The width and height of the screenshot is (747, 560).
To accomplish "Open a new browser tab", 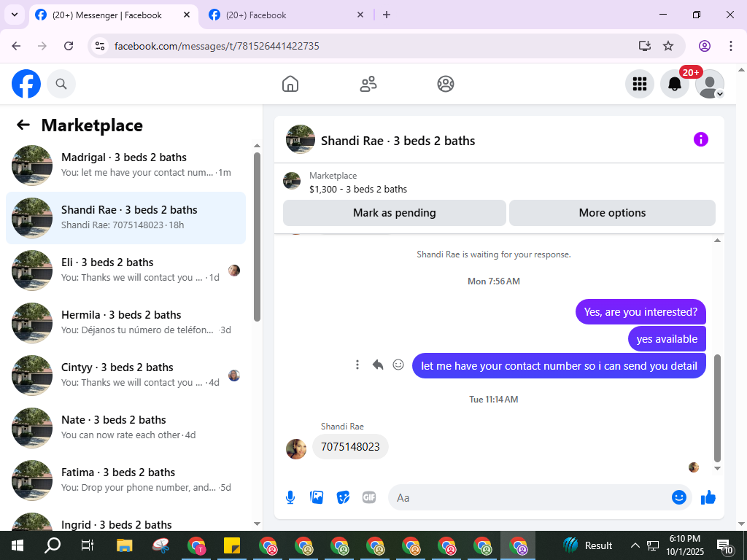I will point(387,15).
